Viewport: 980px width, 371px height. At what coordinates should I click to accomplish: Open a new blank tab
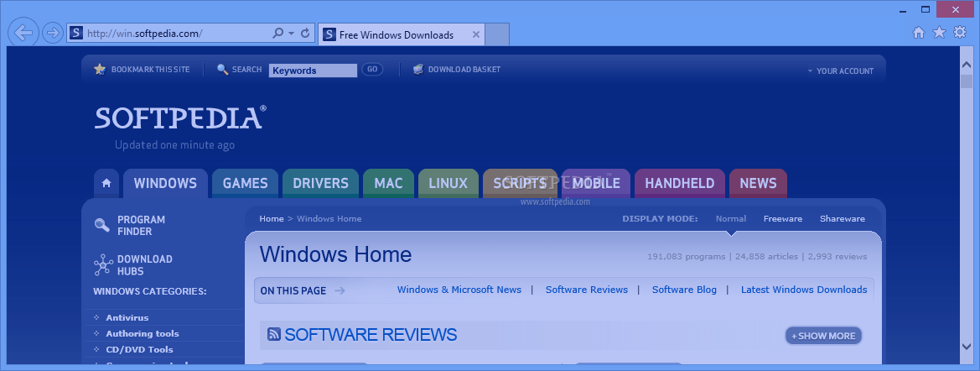(497, 35)
